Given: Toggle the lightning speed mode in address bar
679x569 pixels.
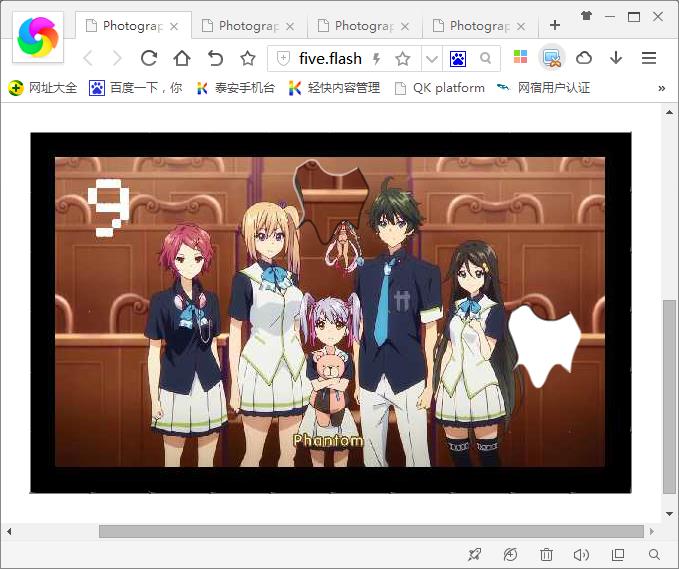Looking at the screenshot, I should [377, 59].
